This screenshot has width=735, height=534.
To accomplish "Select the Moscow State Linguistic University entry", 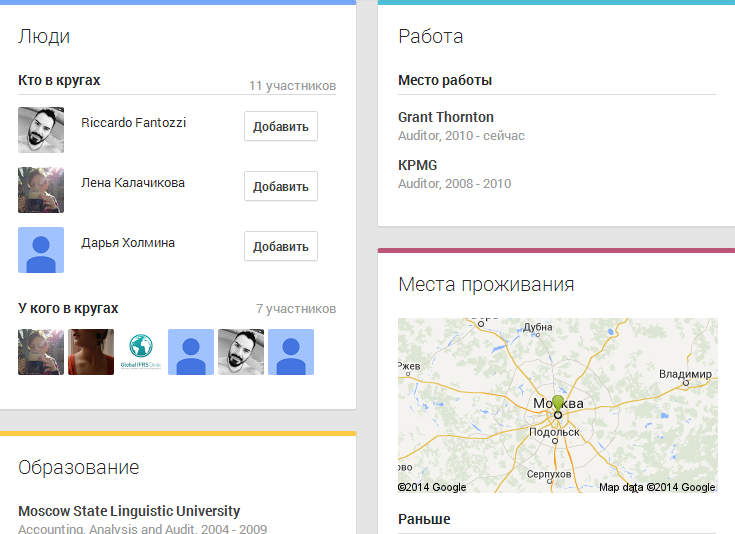I will point(129,511).
